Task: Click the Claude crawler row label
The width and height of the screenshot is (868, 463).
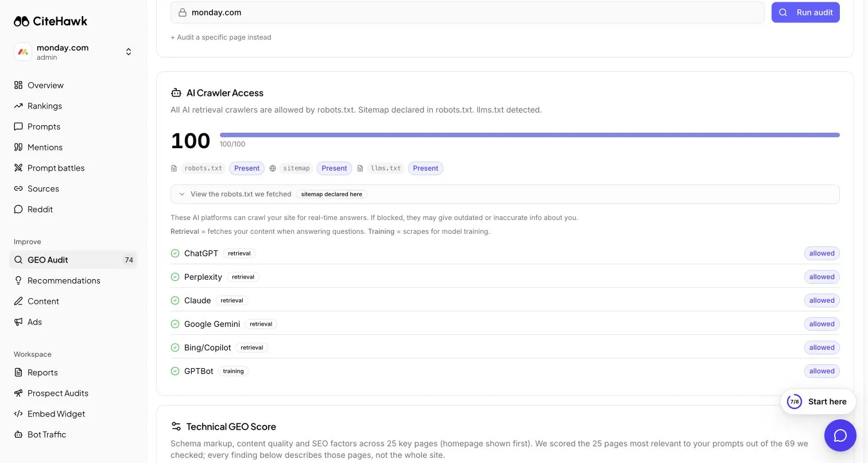Action: 197,300
